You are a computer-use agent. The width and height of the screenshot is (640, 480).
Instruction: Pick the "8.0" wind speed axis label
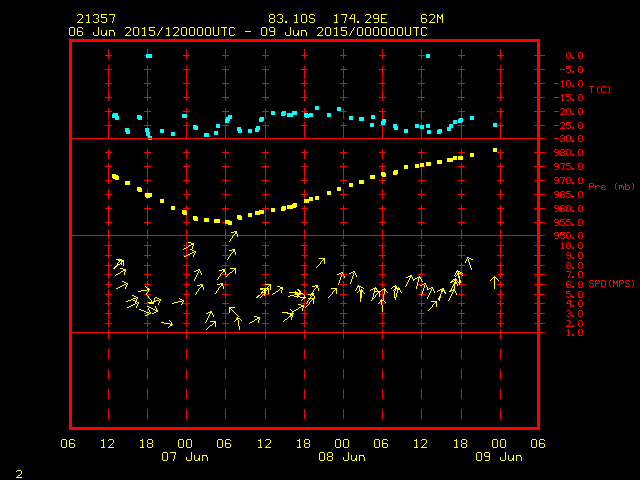574,266
